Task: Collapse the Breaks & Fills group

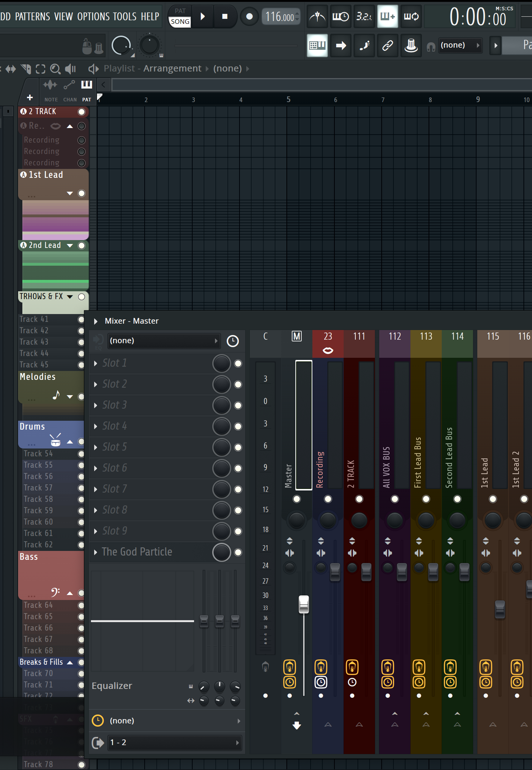Action: 70,662
